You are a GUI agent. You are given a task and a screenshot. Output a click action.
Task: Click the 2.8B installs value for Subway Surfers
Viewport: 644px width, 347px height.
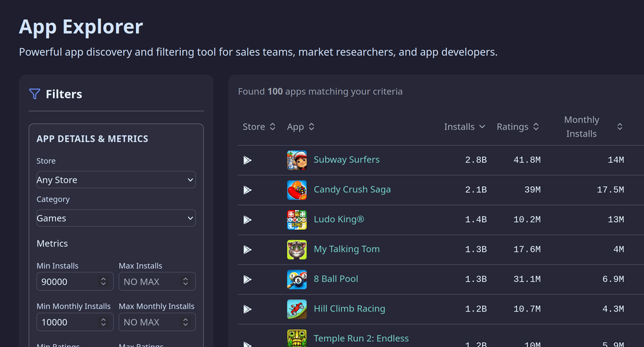(476, 160)
